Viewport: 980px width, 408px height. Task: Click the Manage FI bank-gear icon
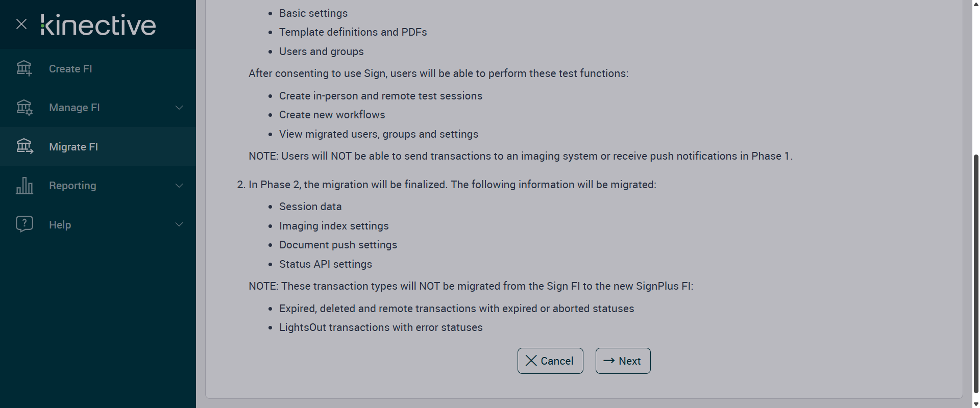click(24, 108)
